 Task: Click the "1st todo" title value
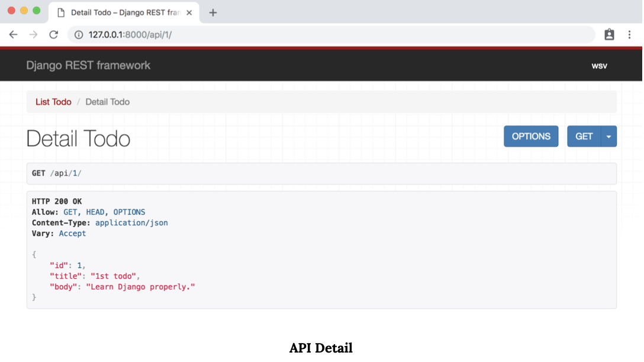pyautogui.click(x=114, y=276)
